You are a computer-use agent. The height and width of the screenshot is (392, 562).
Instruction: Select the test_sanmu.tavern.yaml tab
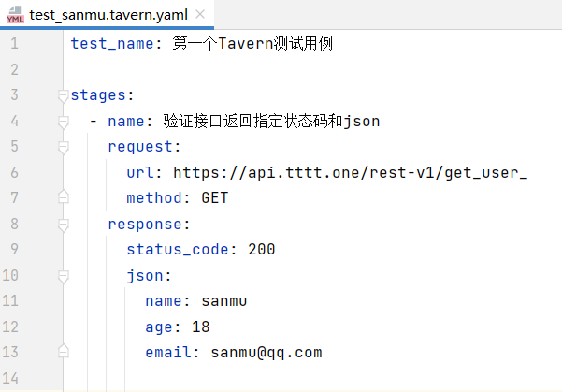click(x=107, y=15)
